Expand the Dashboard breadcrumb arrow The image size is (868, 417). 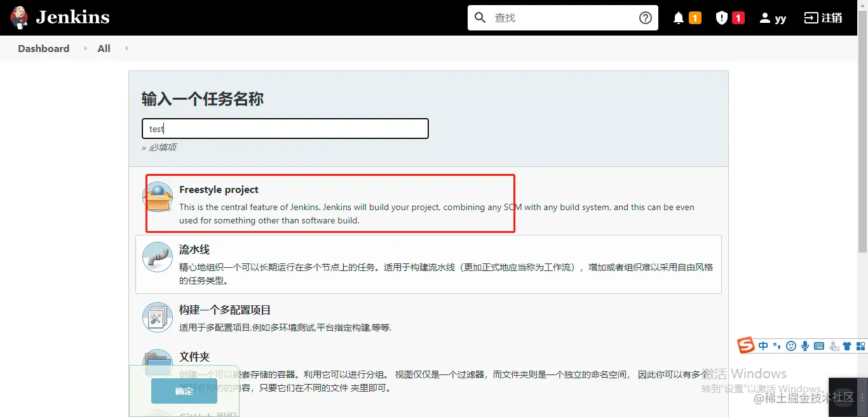[x=85, y=48]
